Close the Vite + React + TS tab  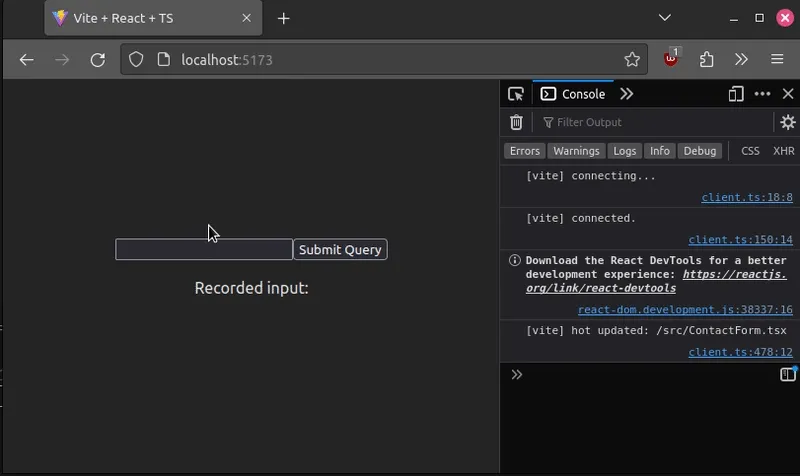(x=246, y=18)
